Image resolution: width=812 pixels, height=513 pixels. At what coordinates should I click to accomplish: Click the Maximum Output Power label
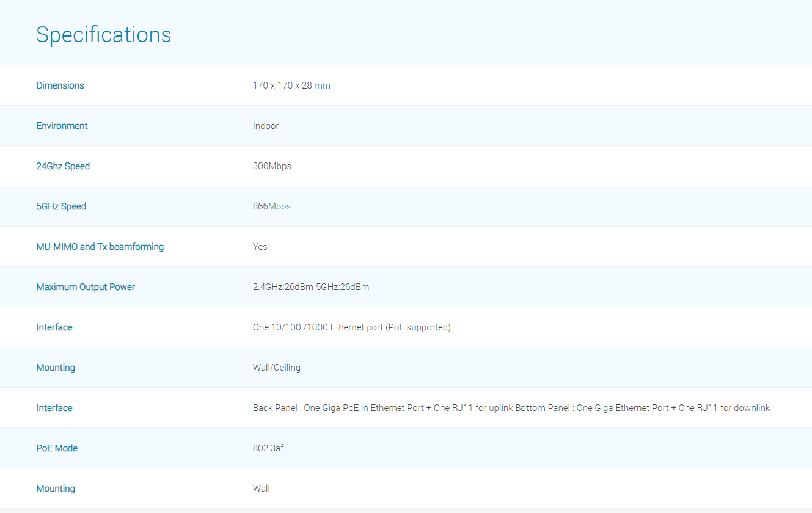[86, 287]
